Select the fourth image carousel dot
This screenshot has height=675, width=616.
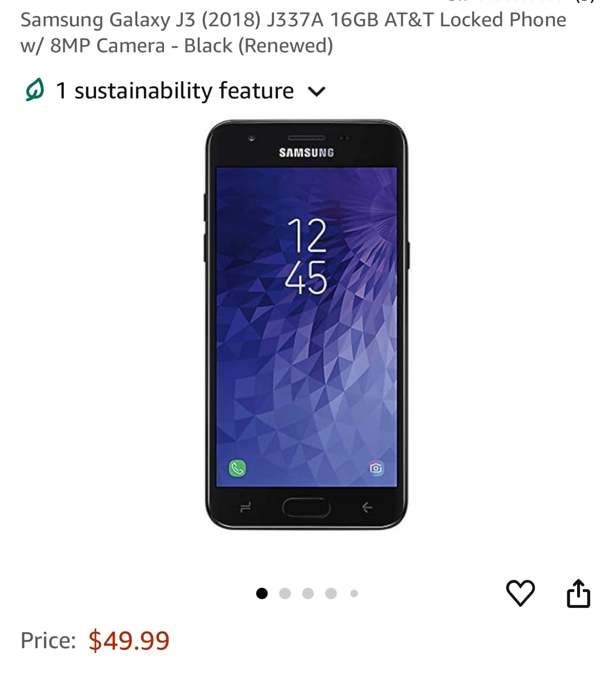tap(331, 593)
